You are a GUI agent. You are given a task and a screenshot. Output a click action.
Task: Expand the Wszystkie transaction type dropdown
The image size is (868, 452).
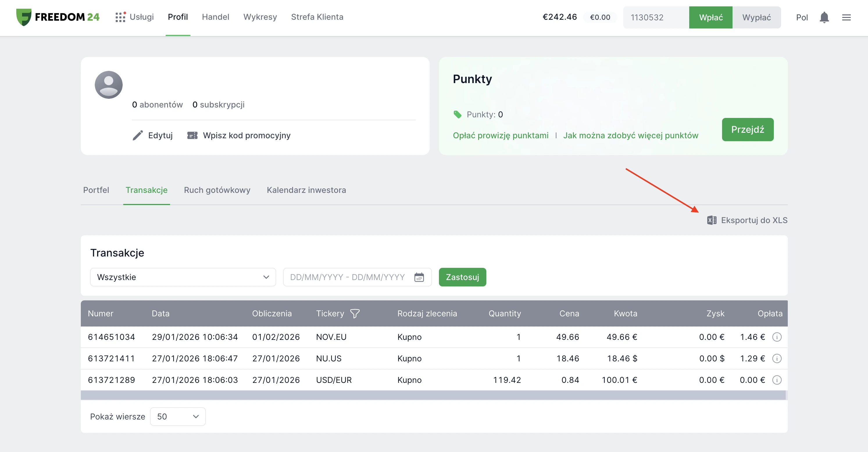click(x=183, y=277)
